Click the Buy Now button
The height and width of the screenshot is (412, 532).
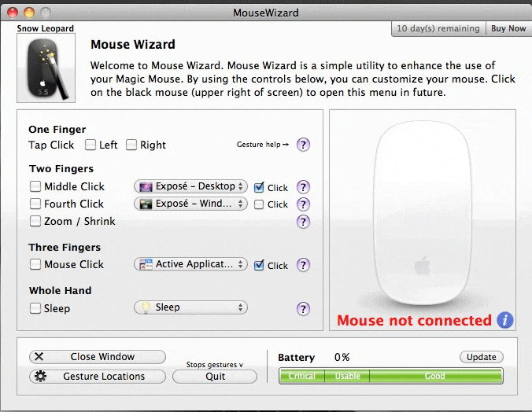pos(508,29)
